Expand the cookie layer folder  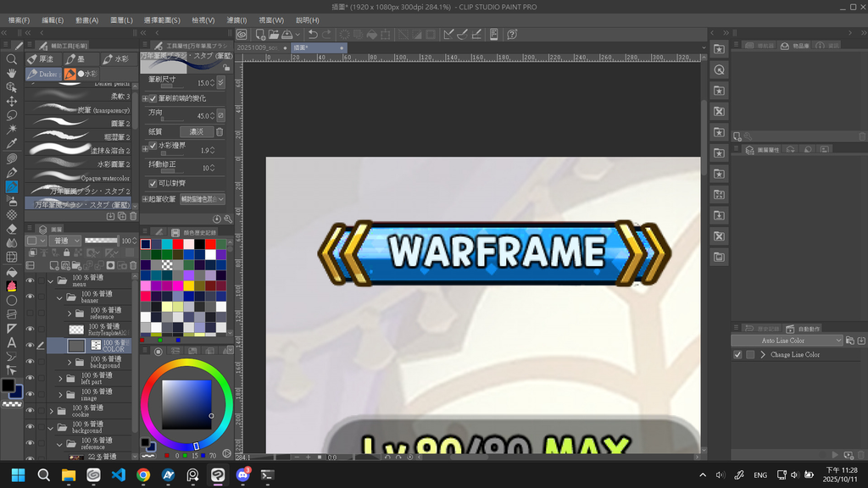(51, 411)
